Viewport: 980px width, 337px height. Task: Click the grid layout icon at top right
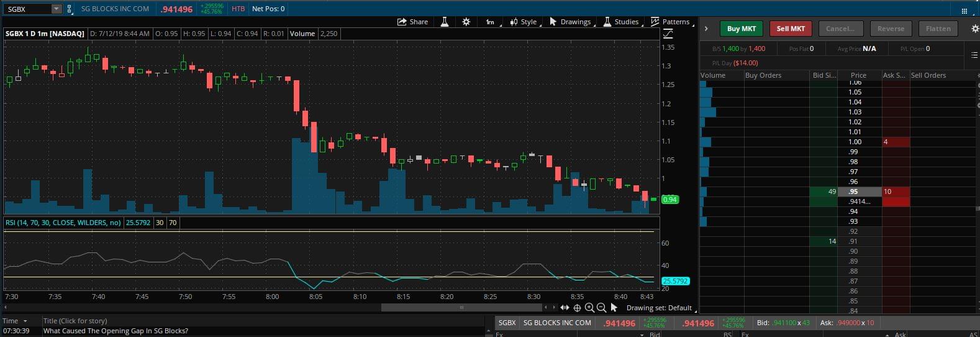tap(964, 11)
